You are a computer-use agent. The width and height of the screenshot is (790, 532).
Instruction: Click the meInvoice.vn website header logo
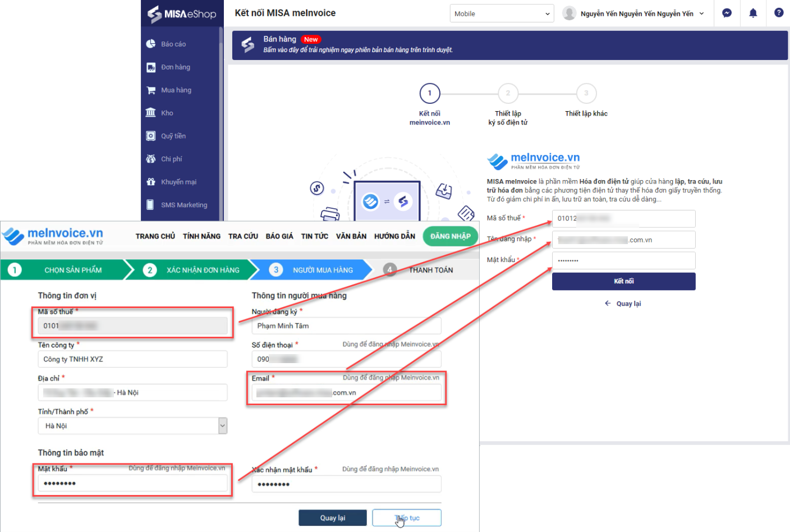pos(53,236)
